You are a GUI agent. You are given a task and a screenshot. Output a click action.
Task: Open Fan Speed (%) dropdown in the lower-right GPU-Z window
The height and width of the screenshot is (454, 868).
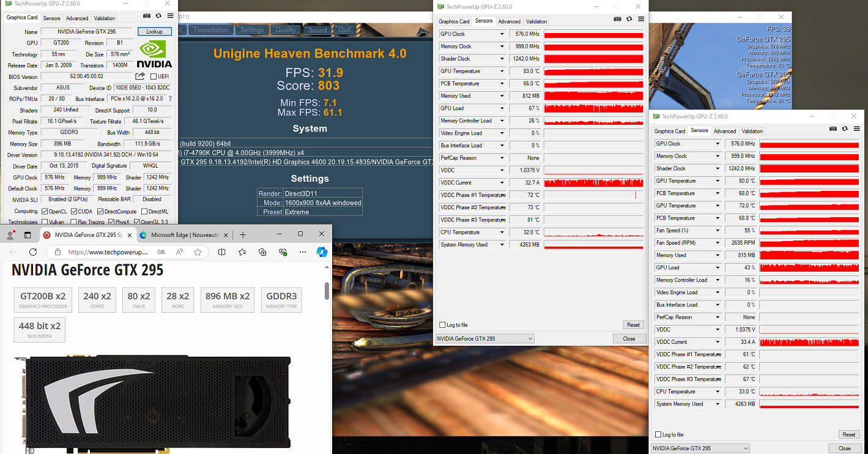point(718,231)
